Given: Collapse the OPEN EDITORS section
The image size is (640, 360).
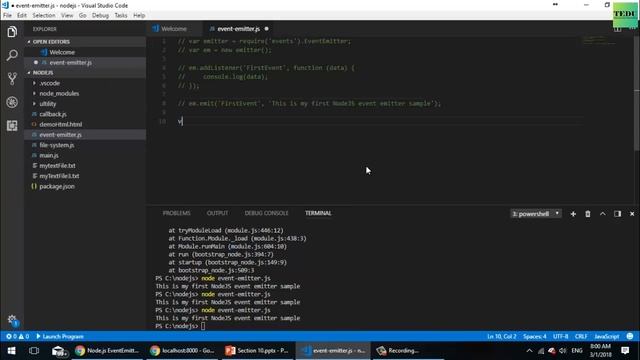Looking at the screenshot, I should pos(85,42).
